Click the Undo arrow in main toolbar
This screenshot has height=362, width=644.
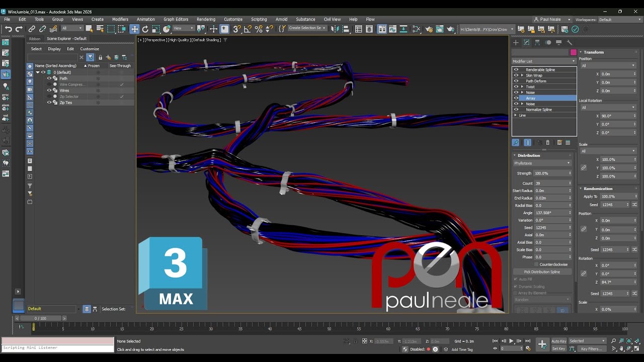(x=8, y=29)
